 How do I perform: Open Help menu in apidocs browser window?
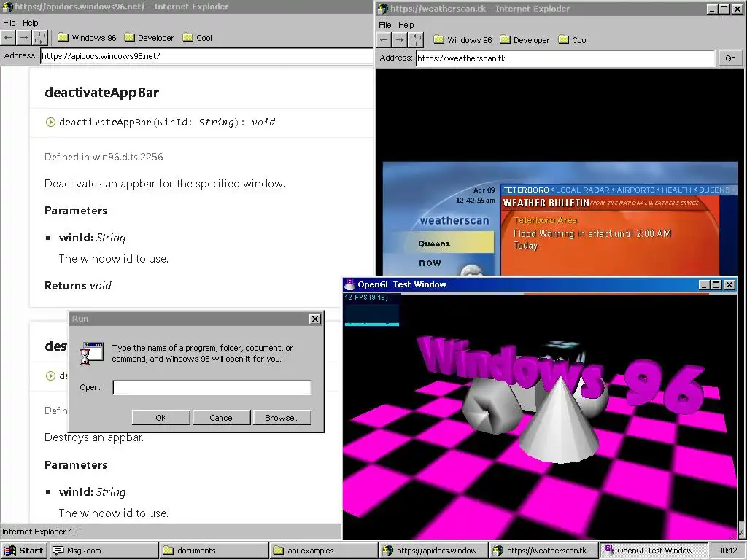point(31,23)
